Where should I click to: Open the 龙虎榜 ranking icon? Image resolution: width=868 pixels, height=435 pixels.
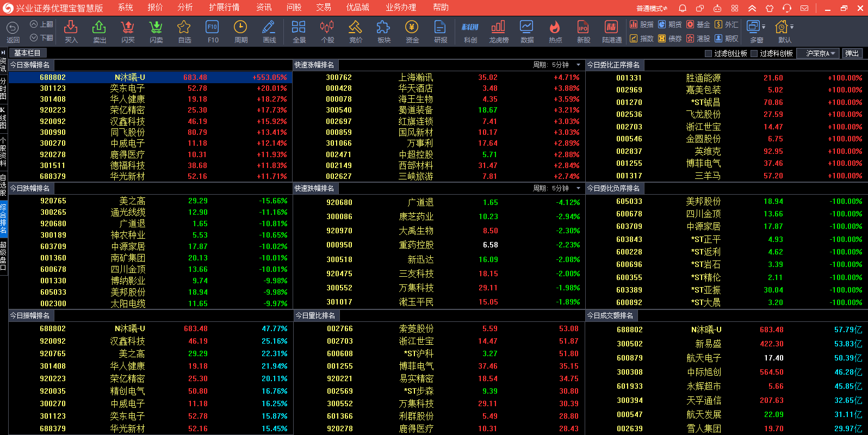click(498, 31)
